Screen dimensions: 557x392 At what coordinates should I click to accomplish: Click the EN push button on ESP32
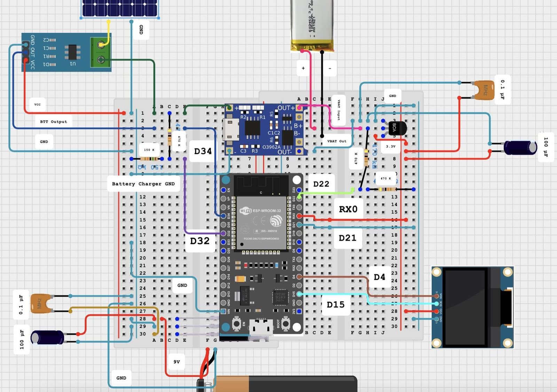point(236,324)
